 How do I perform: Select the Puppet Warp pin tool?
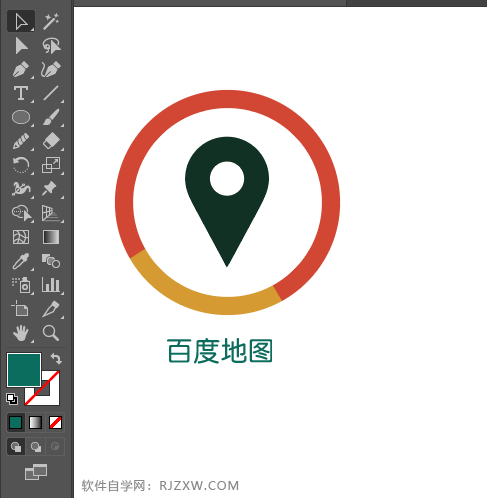click(x=49, y=189)
